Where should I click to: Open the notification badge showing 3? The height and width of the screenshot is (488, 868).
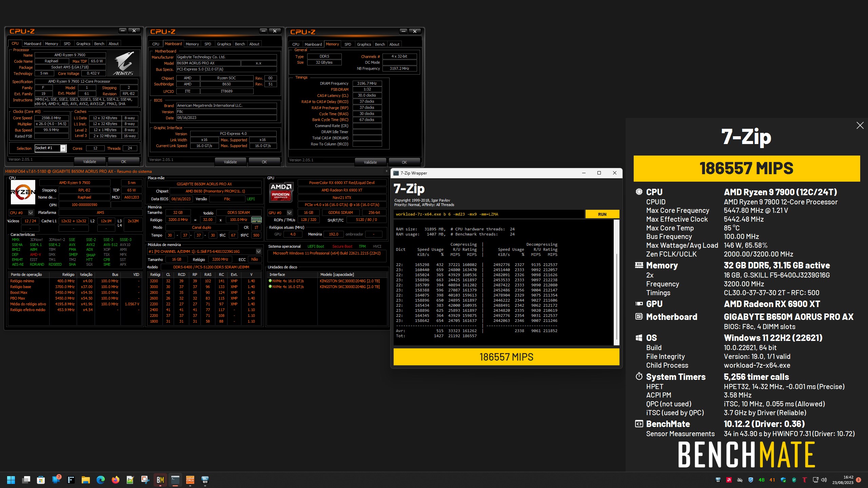click(859, 480)
